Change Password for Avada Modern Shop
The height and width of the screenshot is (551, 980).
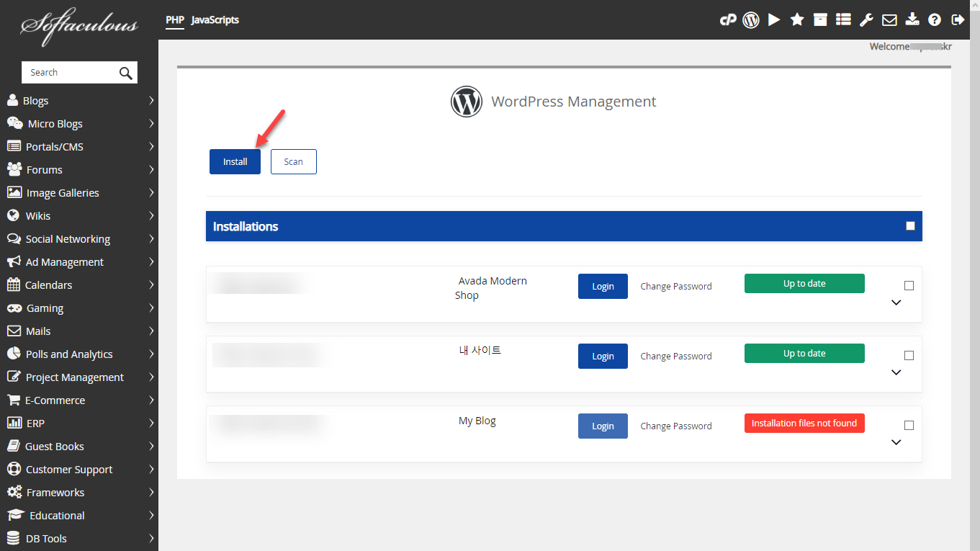[676, 286]
